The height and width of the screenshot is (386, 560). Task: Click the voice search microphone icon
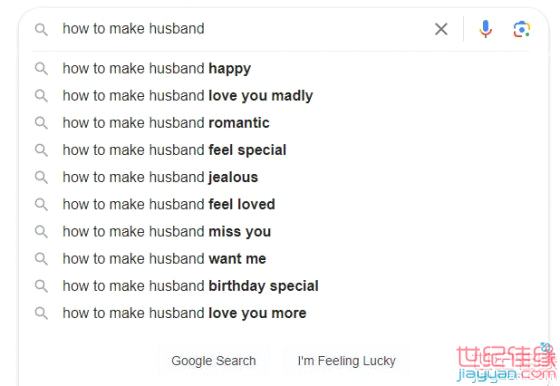(x=485, y=29)
